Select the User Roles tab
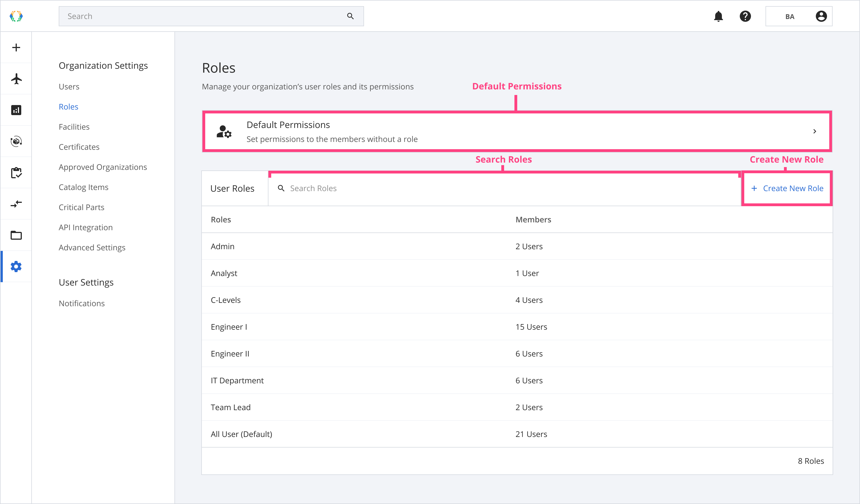860x504 pixels. tap(235, 188)
